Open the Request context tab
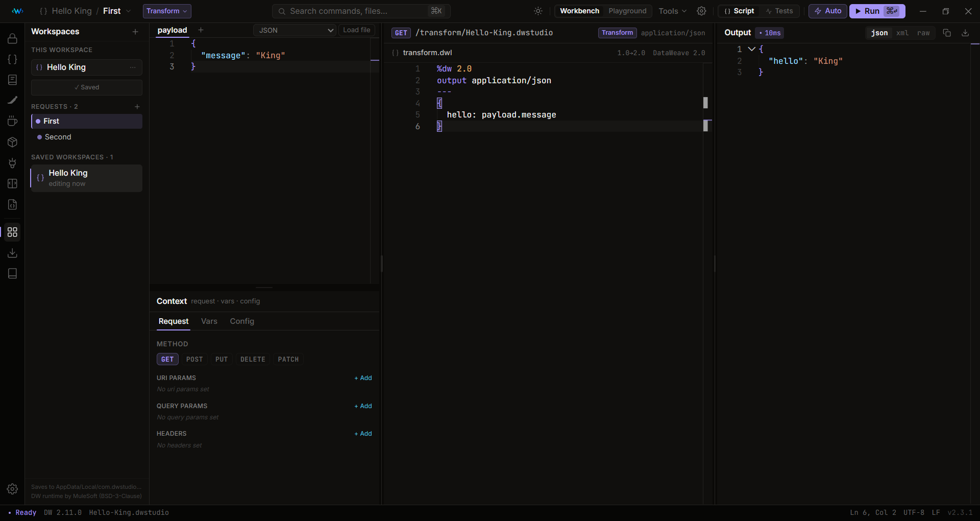The width and height of the screenshot is (980, 521). (174, 321)
